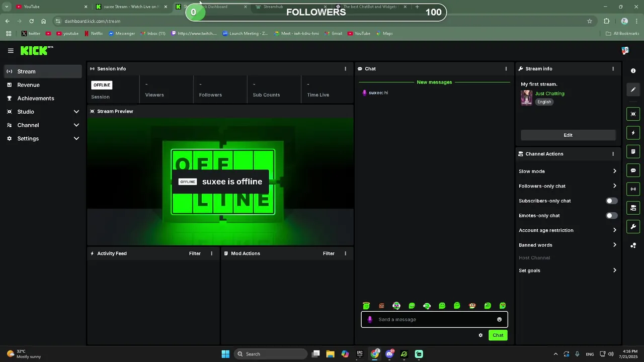Open Activity Feed three-dot menu

coord(211,253)
